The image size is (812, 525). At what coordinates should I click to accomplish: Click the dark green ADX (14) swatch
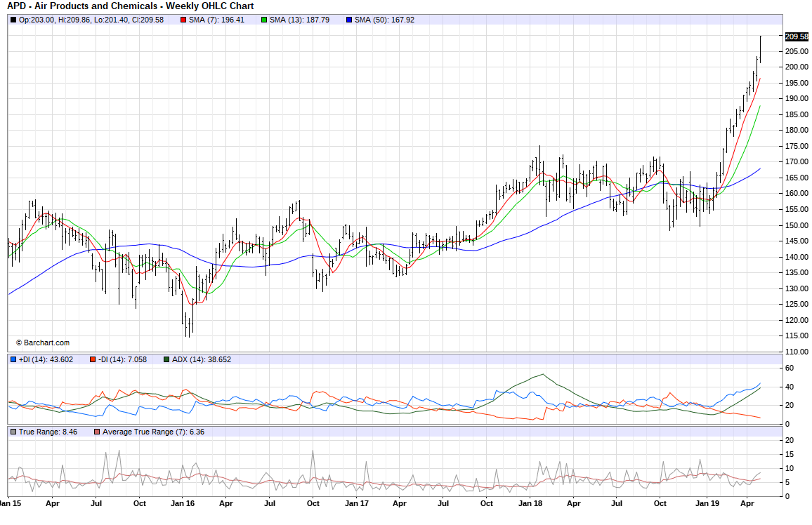[166, 359]
